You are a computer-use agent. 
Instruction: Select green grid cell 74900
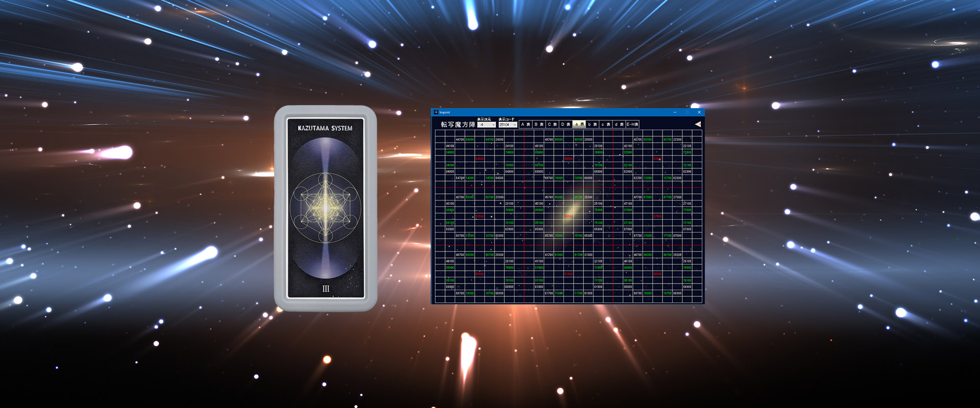(509, 152)
